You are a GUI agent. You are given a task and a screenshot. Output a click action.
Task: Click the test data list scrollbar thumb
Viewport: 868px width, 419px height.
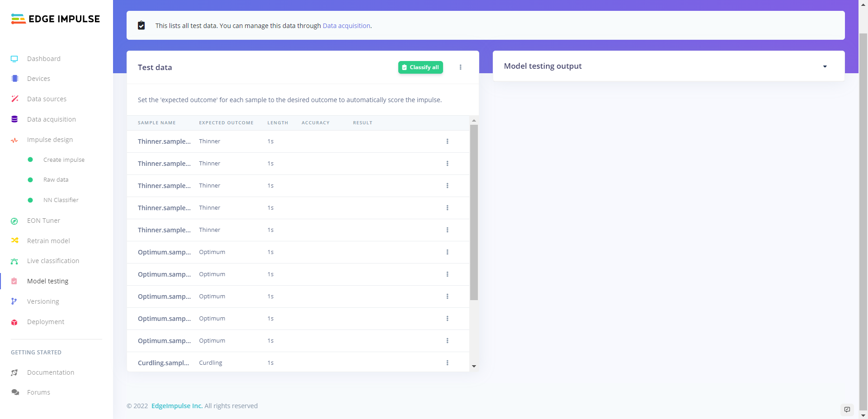tap(474, 212)
